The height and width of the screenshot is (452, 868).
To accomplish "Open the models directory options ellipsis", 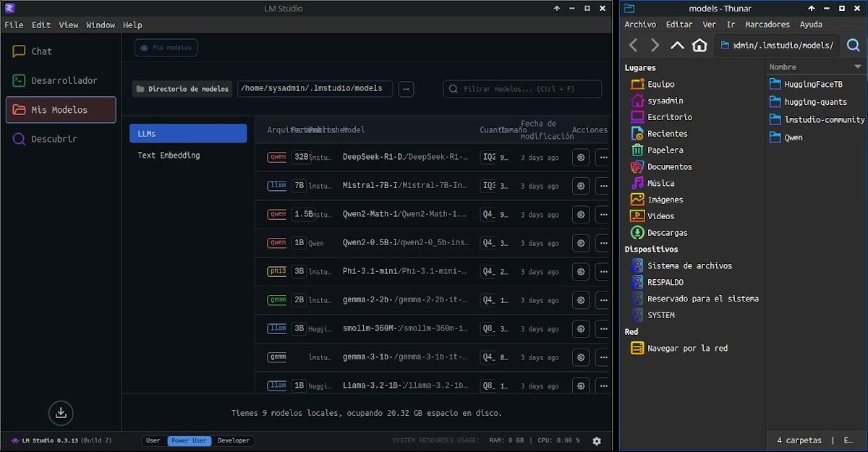I will (406, 89).
